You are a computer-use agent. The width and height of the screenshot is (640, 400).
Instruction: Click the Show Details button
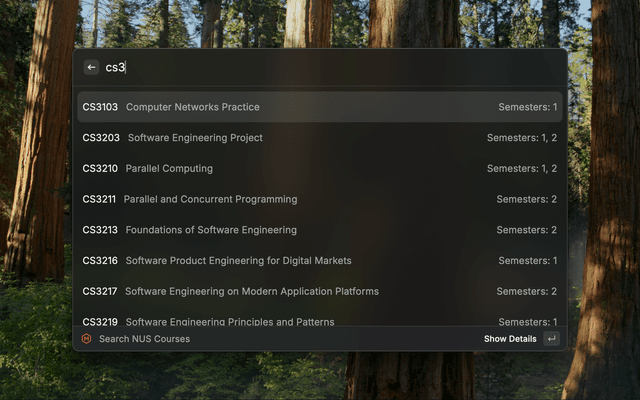tap(510, 339)
